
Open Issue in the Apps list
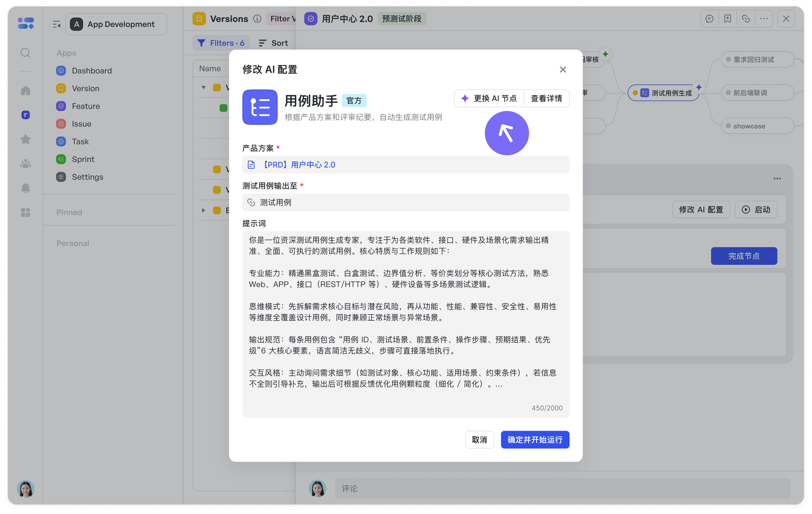coord(82,124)
